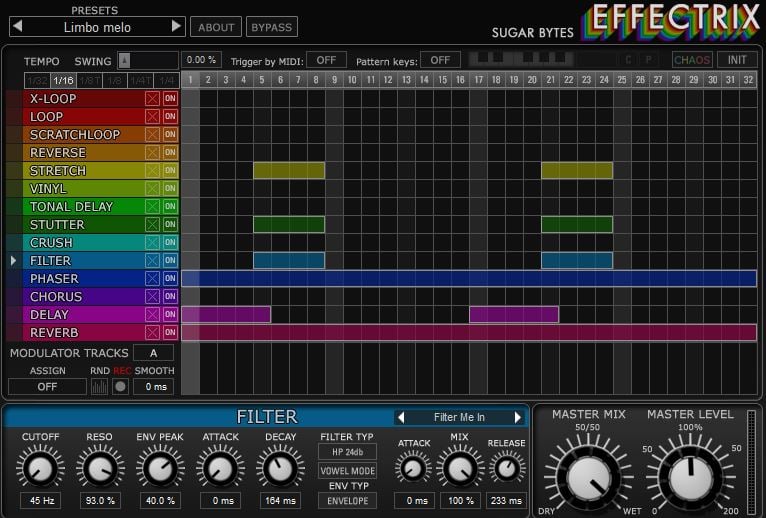Viewport: 766px width, 518px height.
Task: Click the filter DECAY knob
Action: 280,469
